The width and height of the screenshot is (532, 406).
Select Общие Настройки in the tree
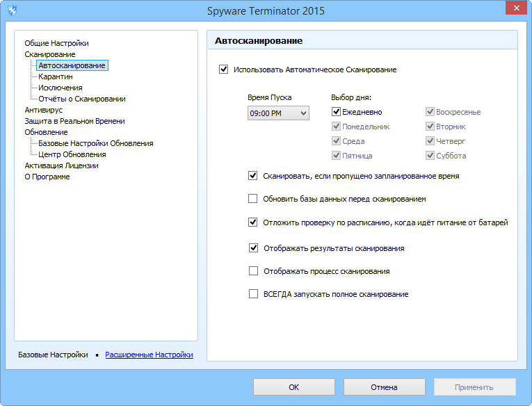point(56,43)
